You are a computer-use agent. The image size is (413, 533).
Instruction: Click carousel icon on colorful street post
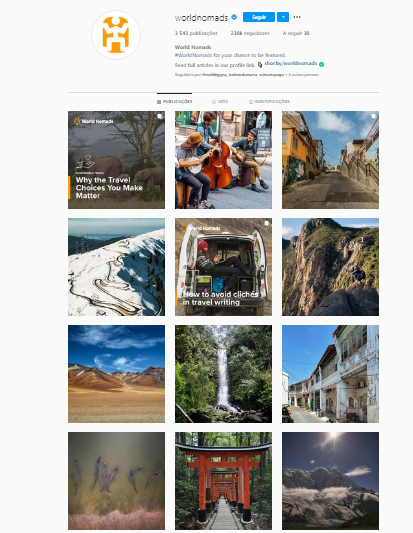point(374,116)
